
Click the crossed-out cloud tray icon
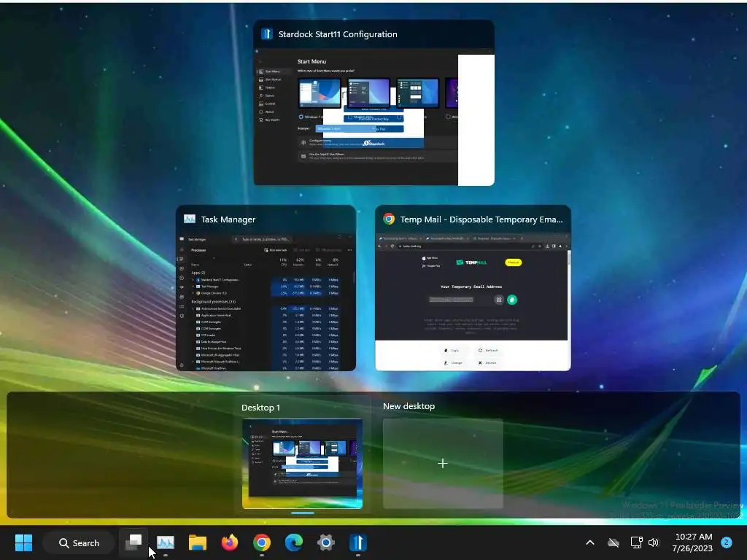coord(614,542)
